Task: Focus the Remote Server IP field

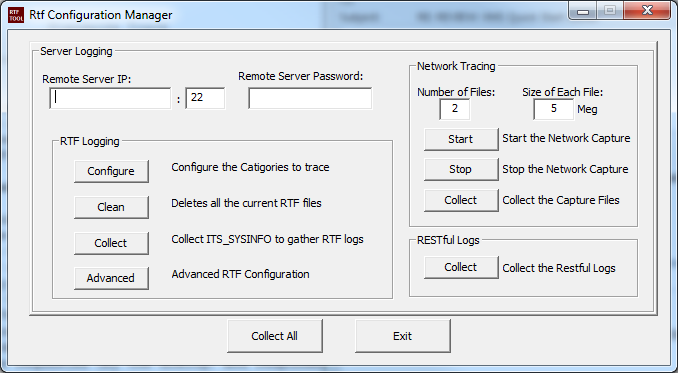Action: (110, 98)
